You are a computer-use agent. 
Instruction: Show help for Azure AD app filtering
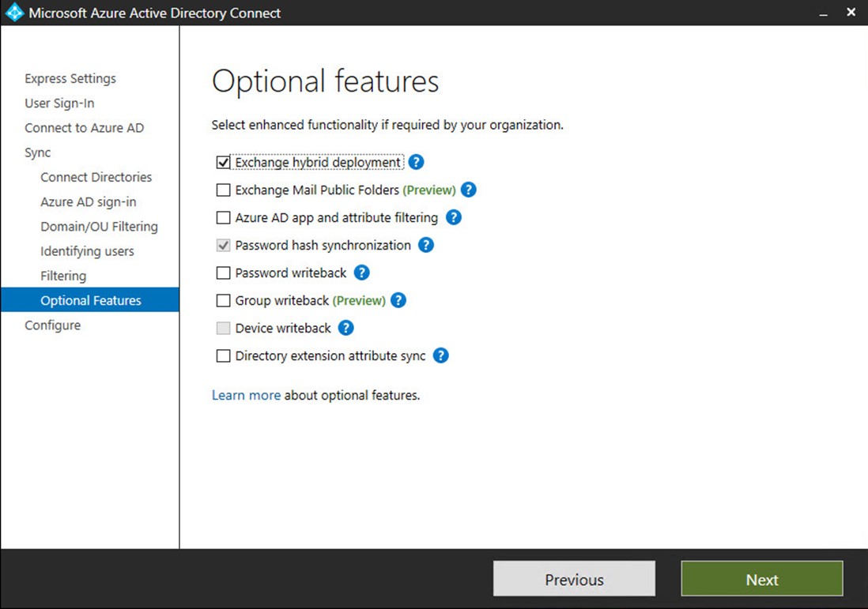pyautogui.click(x=454, y=217)
